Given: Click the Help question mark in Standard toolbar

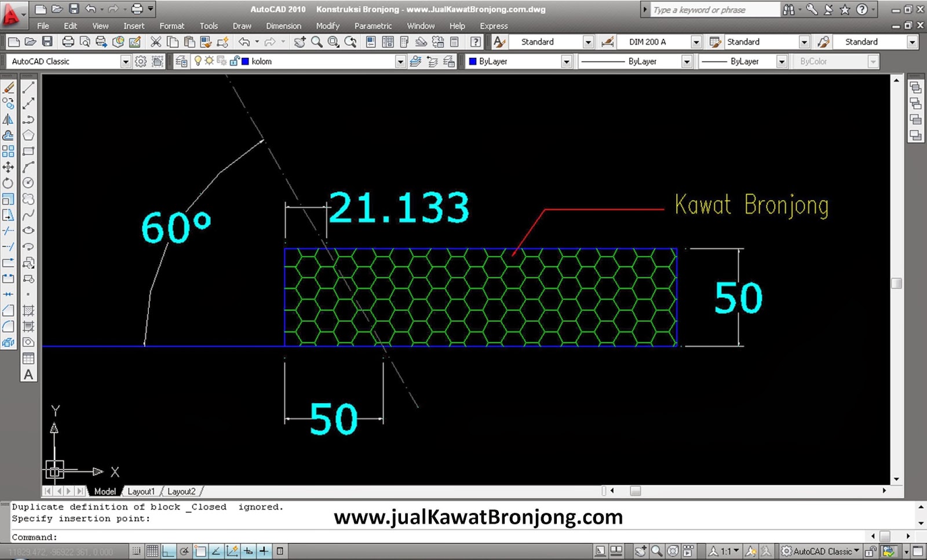Looking at the screenshot, I should click(475, 42).
